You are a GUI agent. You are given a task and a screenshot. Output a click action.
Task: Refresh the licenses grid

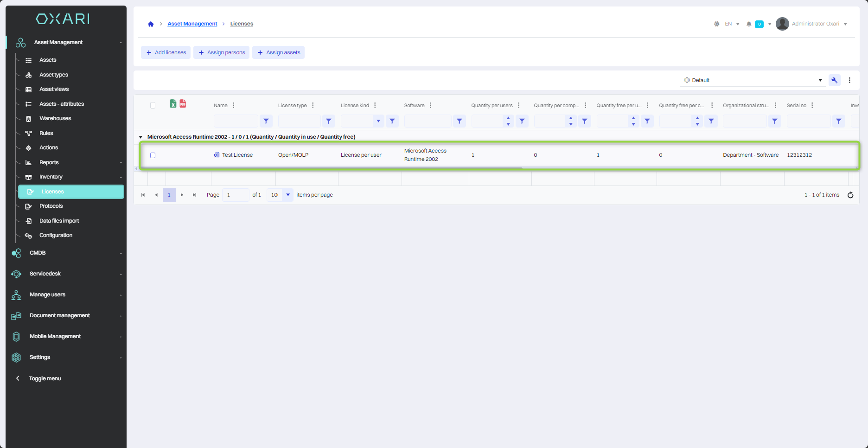point(850,195)
